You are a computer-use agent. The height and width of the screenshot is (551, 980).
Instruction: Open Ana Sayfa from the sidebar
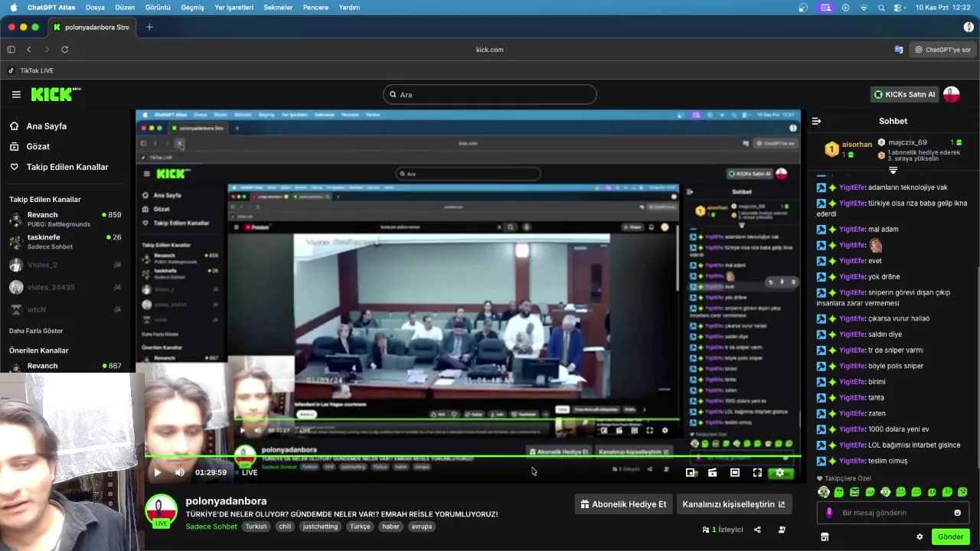[38, 126]
